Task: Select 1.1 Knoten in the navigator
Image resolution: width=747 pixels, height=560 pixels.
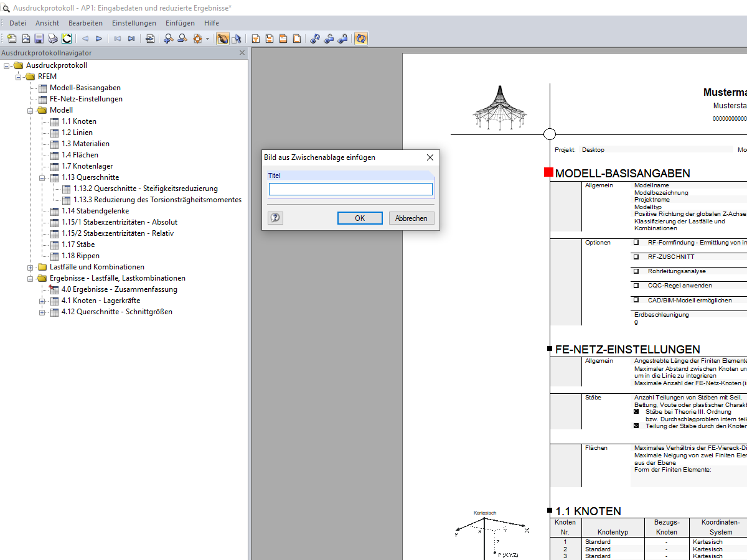Action: 79,121
